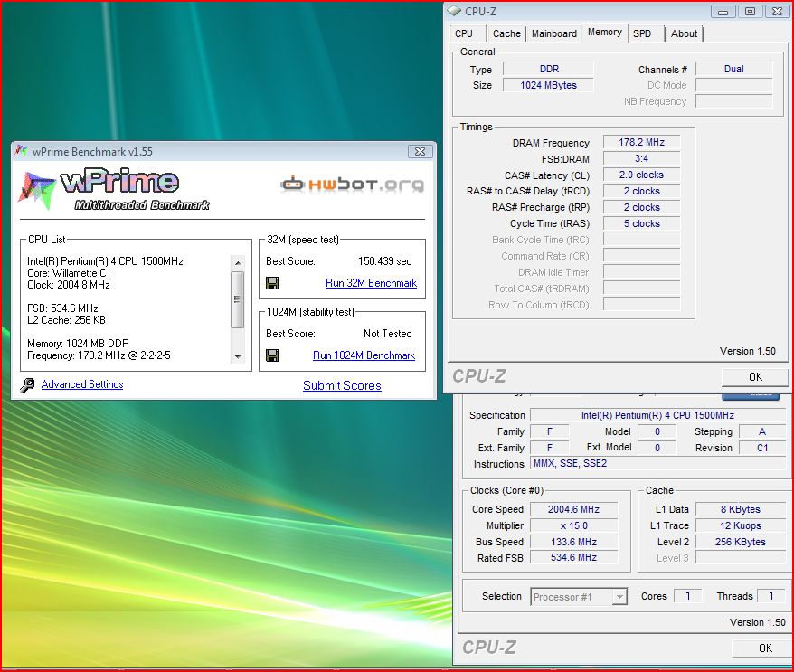
Task: Click the L1 Data value 8 KBytes
Action: [741, 509]
